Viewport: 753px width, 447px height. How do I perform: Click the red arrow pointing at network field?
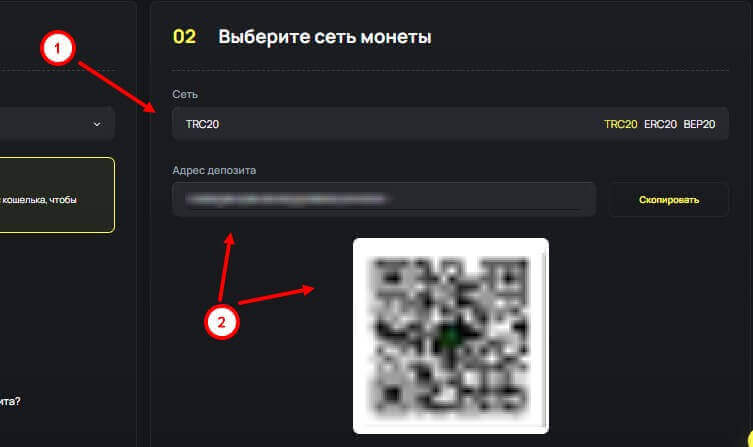click(116, 87)
